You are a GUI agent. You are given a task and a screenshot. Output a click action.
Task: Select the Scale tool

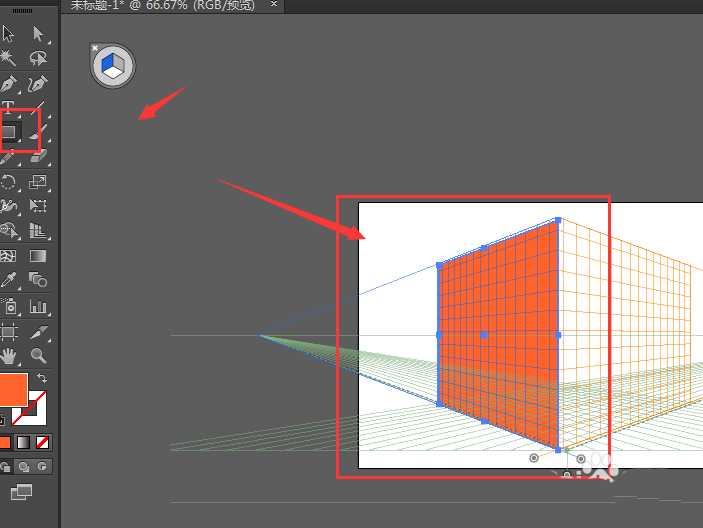tap(38, 182)
